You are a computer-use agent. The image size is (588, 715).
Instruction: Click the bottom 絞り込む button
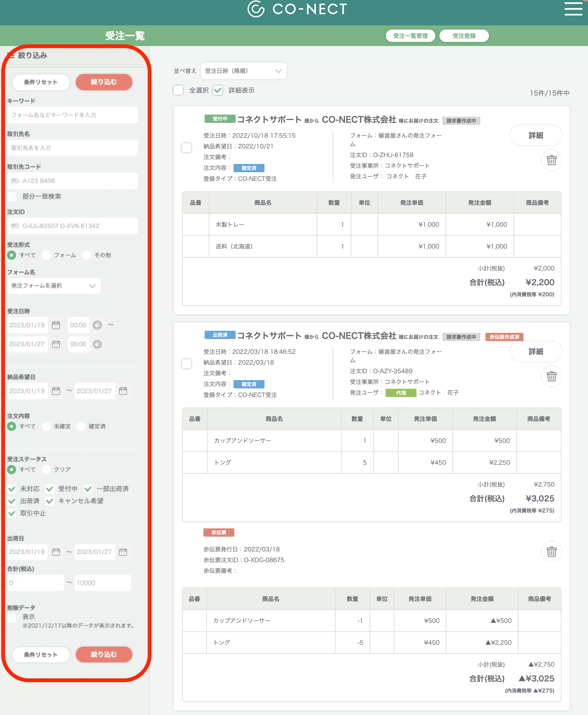104,655
